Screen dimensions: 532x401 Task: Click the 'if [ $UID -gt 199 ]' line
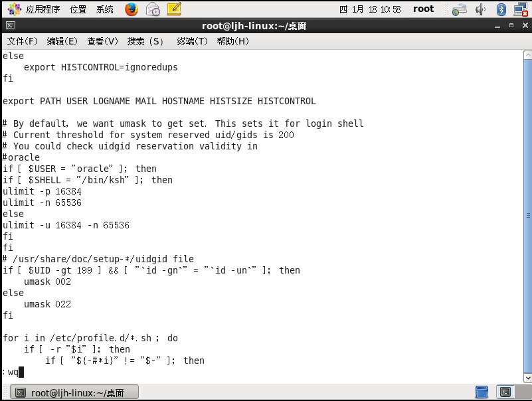(x=151, y=270)
